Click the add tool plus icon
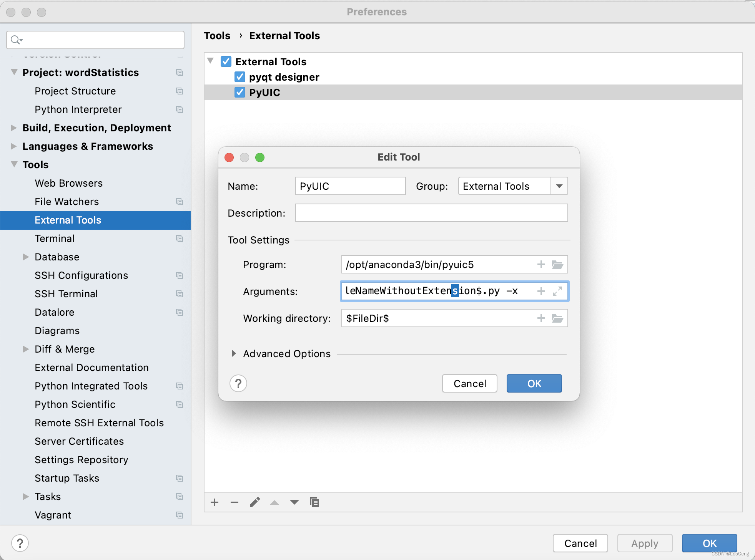 [x=215, y=502]
